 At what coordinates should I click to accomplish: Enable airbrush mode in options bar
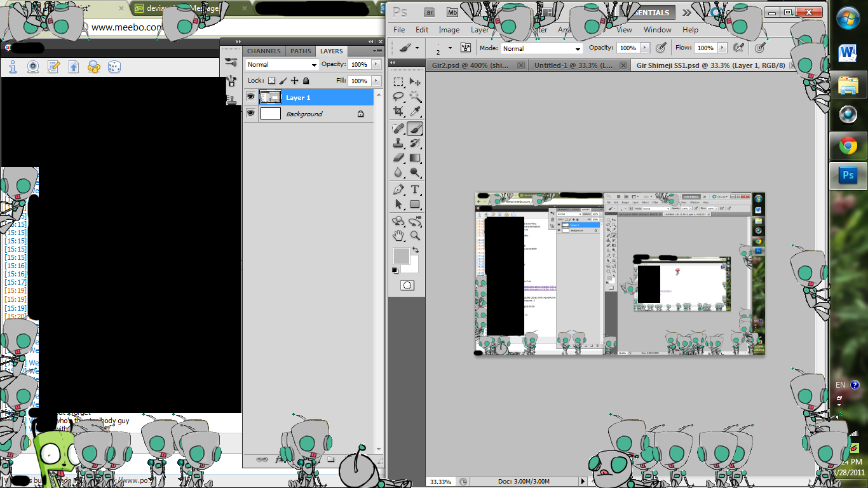pos(738,48)
